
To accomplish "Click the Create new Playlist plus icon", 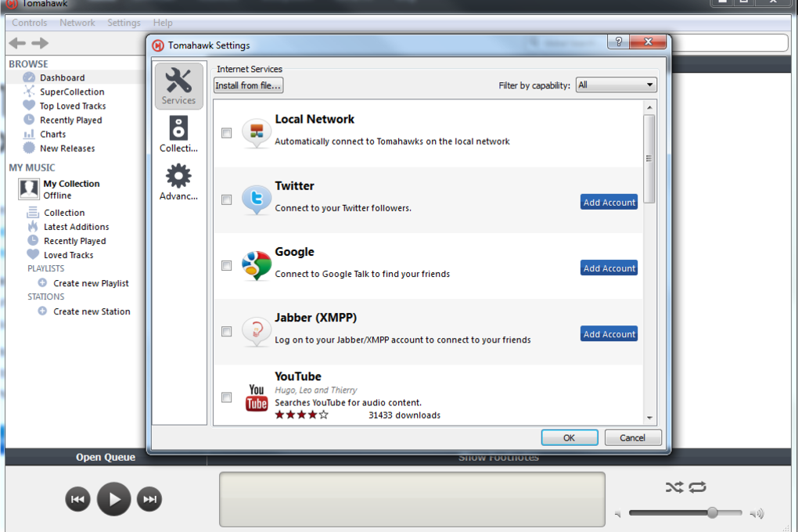I will pos(43,282).
